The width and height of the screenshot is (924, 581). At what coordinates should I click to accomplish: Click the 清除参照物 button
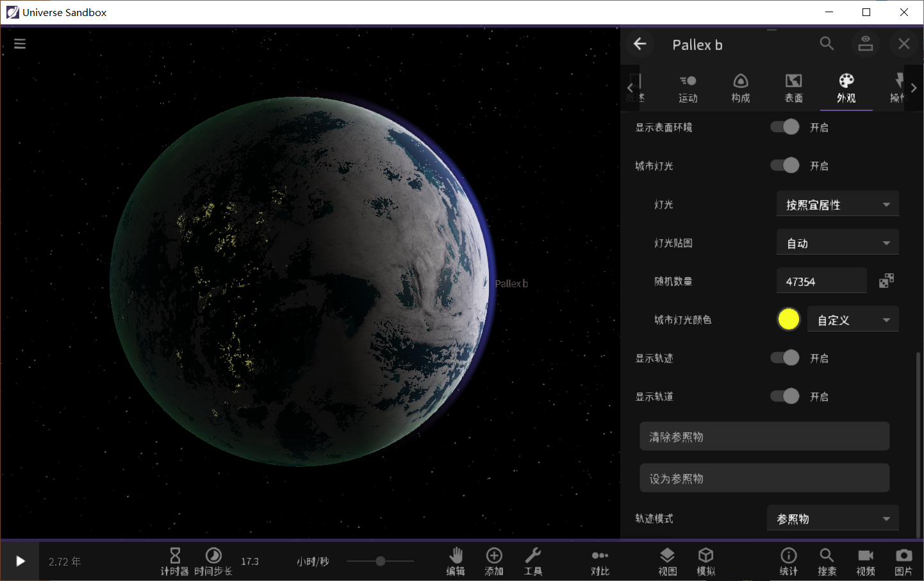[764, 437]
